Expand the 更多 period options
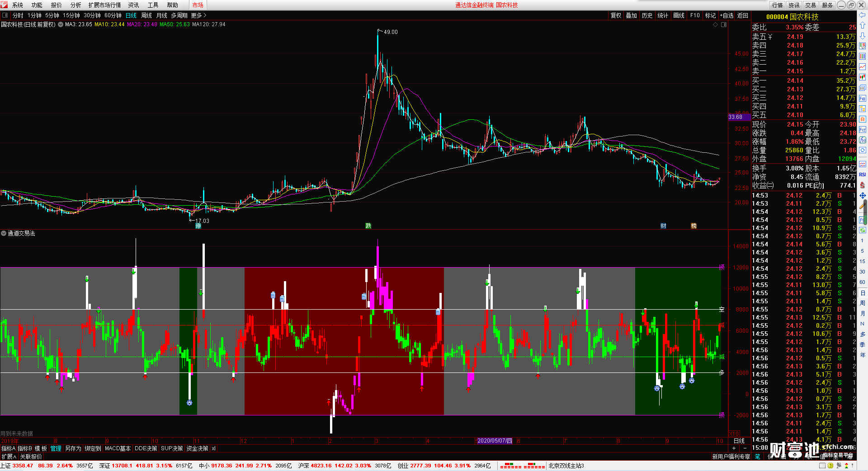 pyautogui.click(x=198, y=15)
